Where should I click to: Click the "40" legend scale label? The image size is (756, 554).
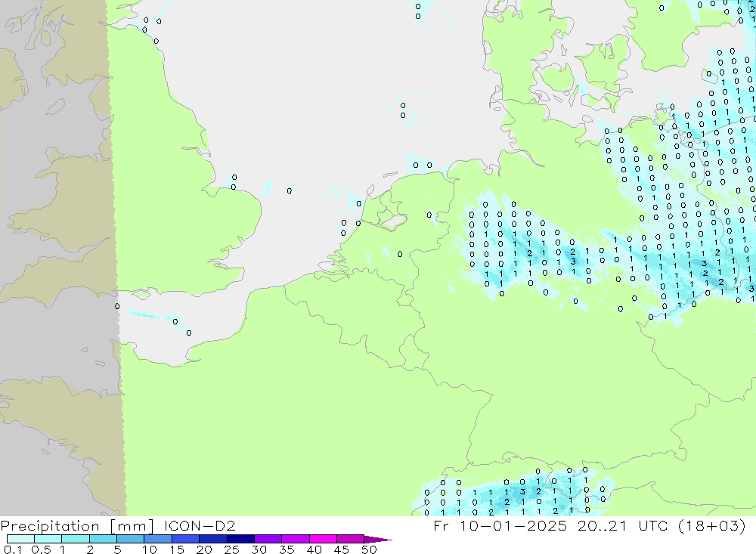(x=314, y=549)
